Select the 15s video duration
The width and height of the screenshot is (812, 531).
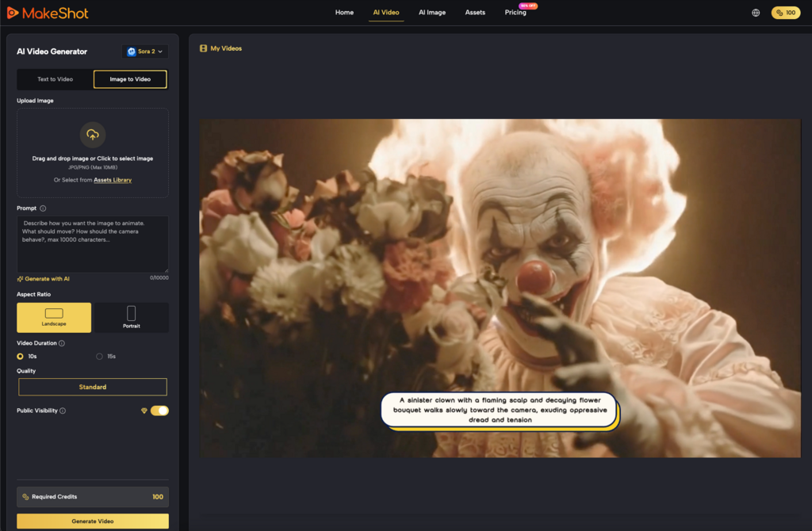pos(100,357)
